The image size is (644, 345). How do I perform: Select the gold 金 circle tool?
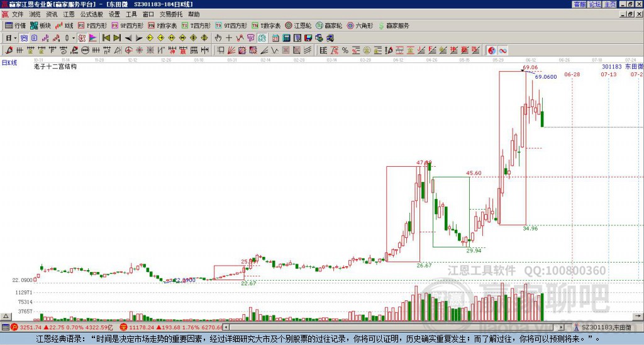click(367, 50)
